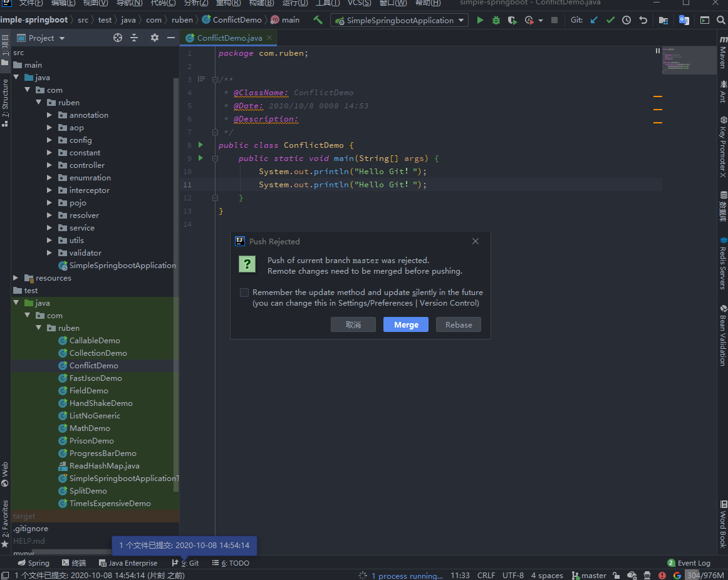728x580 pixels.
Task: Select MathDemo in the project tree
Action: (90, 428)
